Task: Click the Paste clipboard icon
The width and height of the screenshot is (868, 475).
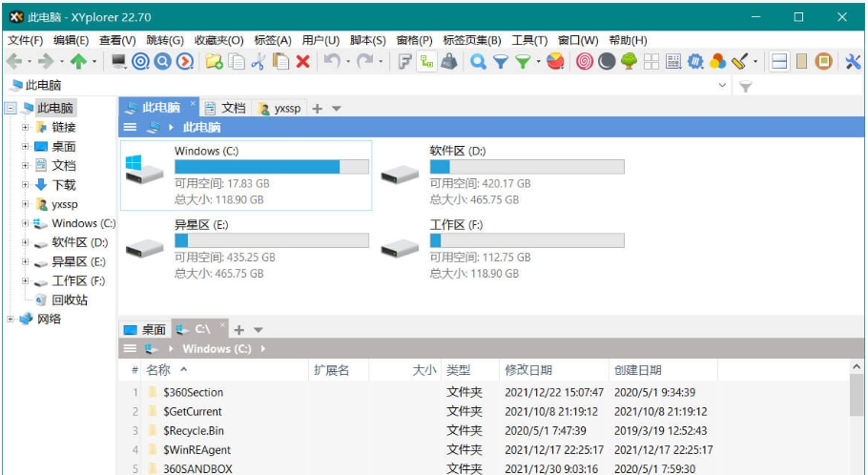Action: click(280, 61)
